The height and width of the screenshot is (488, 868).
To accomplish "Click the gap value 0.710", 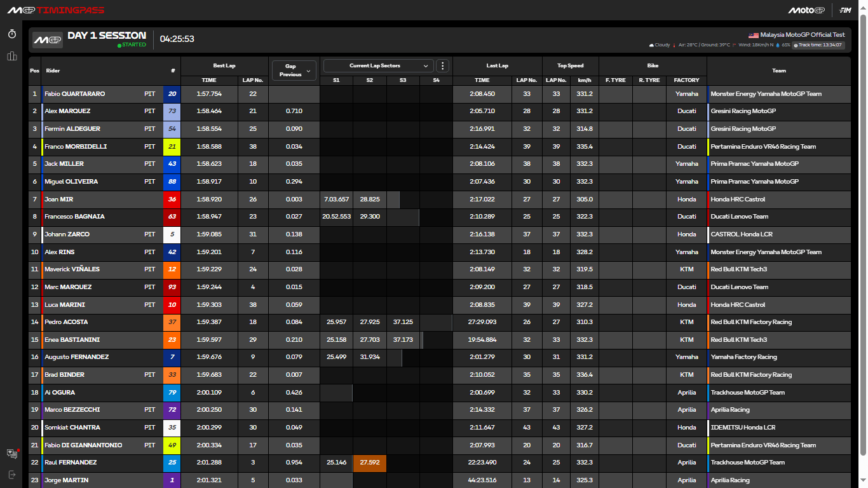I will (x=294, y=111).
